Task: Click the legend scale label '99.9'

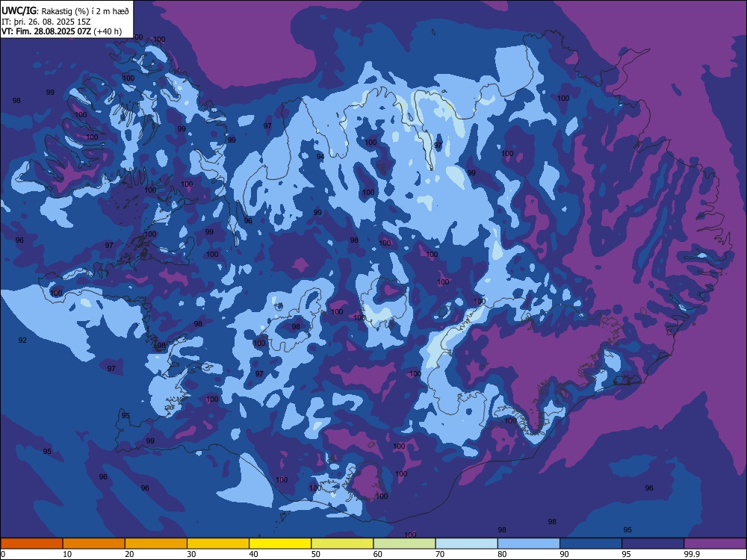Action: [x=691, y=554]
